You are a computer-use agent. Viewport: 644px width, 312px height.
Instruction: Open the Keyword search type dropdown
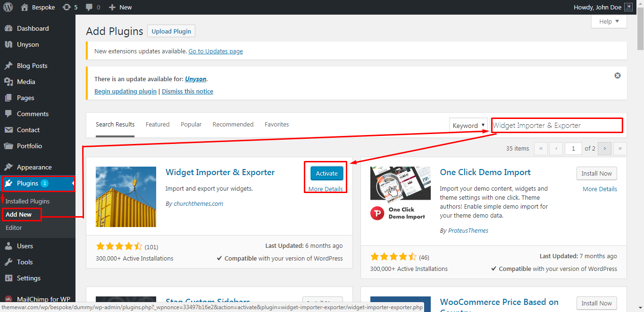[468, 126]
